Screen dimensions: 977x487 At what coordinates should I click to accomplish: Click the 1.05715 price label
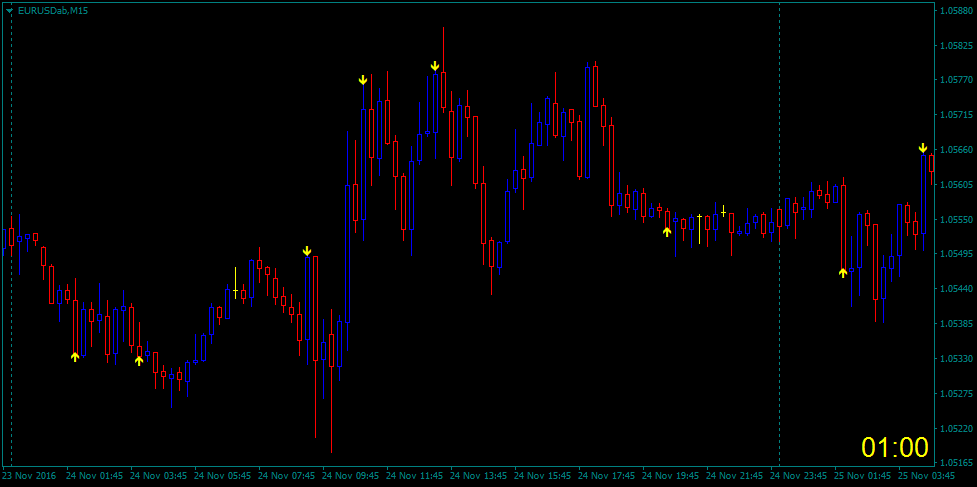point(956,115)
